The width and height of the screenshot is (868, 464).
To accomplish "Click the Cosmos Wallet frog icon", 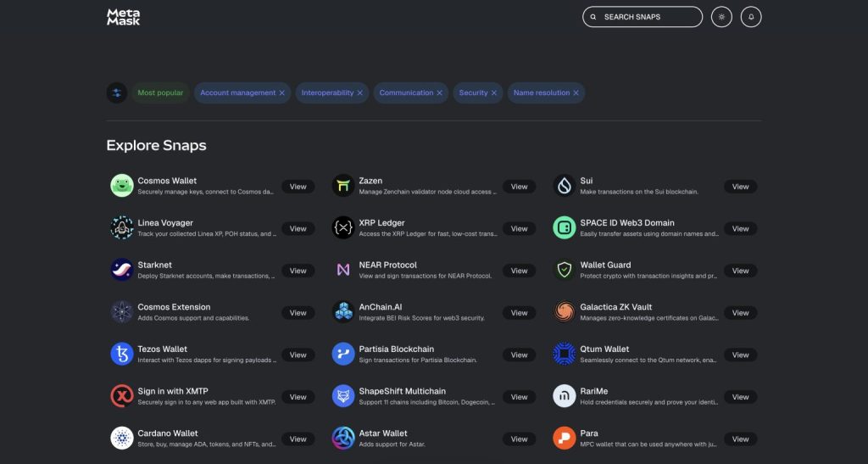I will (122, 186).
